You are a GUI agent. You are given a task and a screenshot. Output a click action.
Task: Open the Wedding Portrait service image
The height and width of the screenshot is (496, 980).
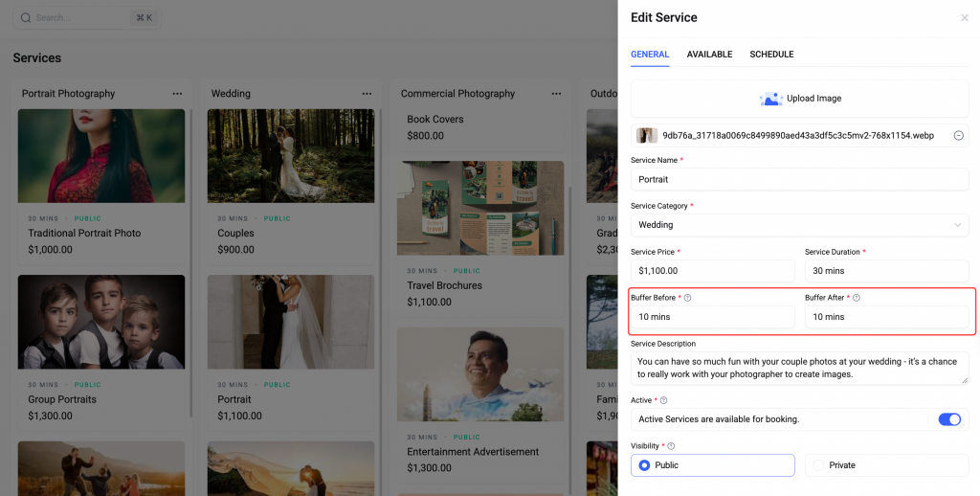291,322
